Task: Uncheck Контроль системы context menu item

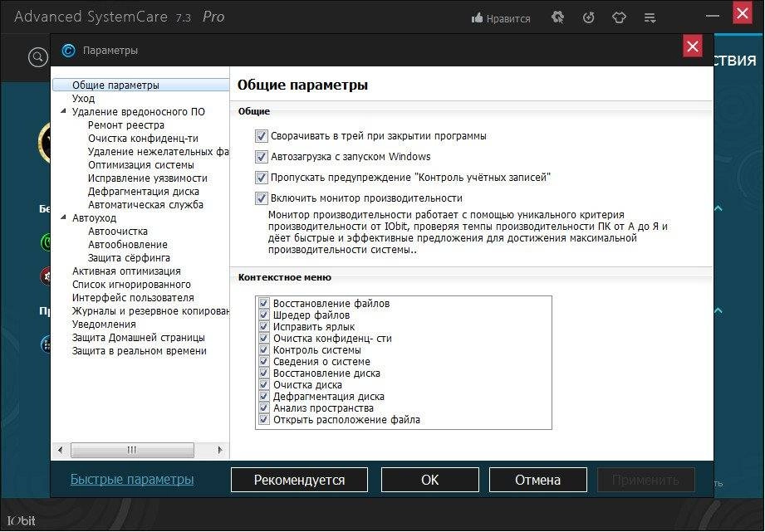Action: coord(264,350)
